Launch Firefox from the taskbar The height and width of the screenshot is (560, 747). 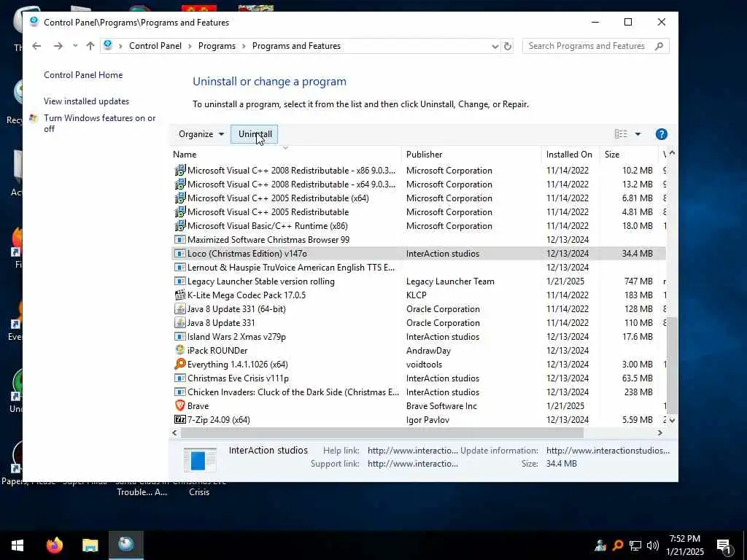54,545
